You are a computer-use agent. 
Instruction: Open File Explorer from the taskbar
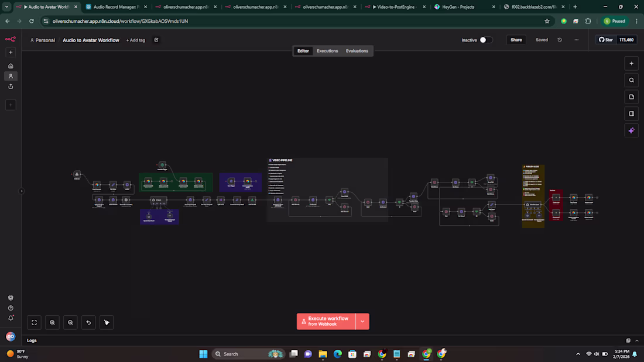point(323,354)
